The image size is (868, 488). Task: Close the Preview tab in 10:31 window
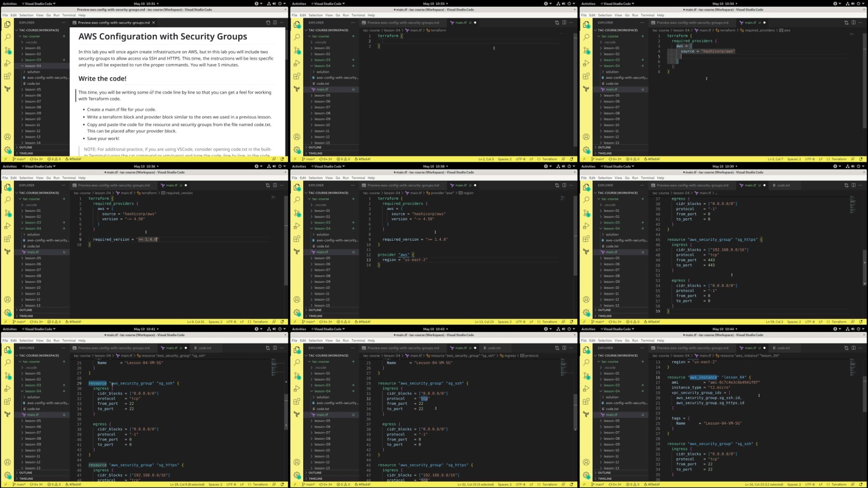(x=154, y=22)
